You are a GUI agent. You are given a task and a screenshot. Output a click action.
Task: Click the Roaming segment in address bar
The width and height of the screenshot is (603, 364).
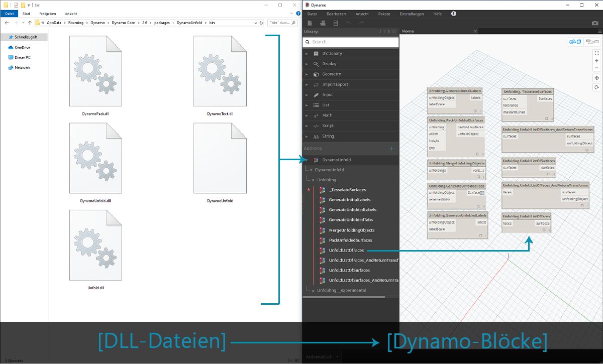(x=76, y=23)
